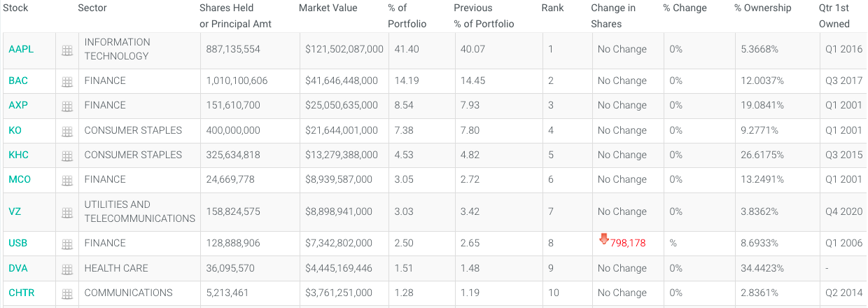The width and height of the screenshot is (868, 308).
Task: Sort by Shares Held or Principal Amt header
Action: coord(235,16)
